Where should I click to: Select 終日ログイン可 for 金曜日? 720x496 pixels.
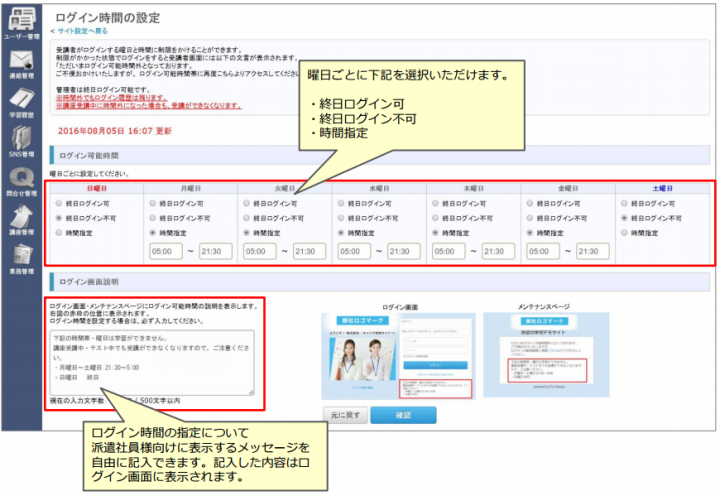click(x=530, y=203)
